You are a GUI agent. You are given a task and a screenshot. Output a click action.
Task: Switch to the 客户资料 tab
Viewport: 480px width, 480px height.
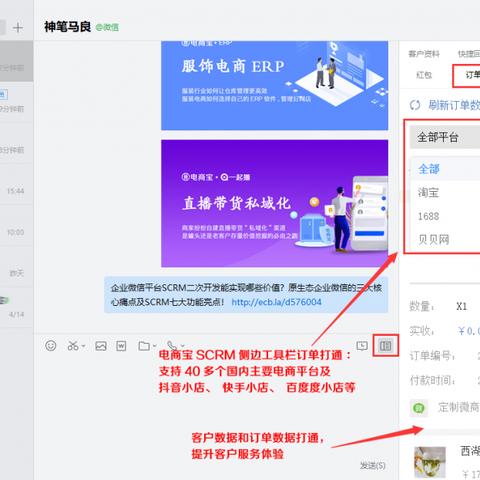point(424,54)
